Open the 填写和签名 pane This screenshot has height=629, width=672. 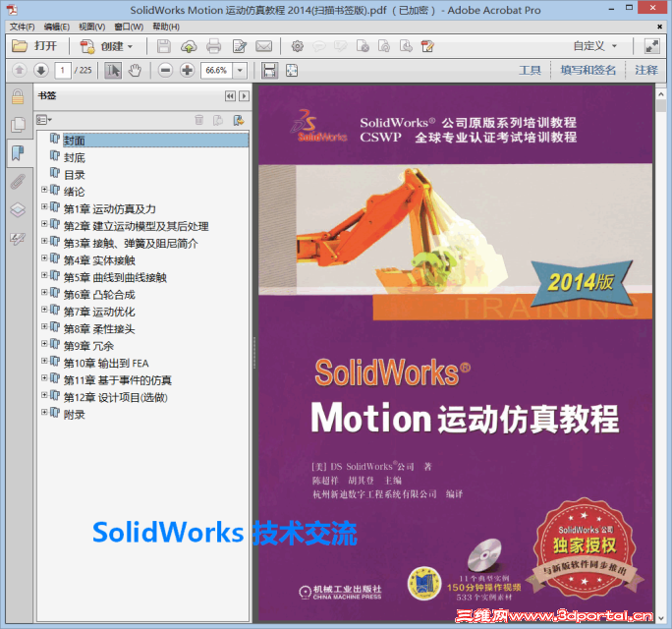click(588, 70)
